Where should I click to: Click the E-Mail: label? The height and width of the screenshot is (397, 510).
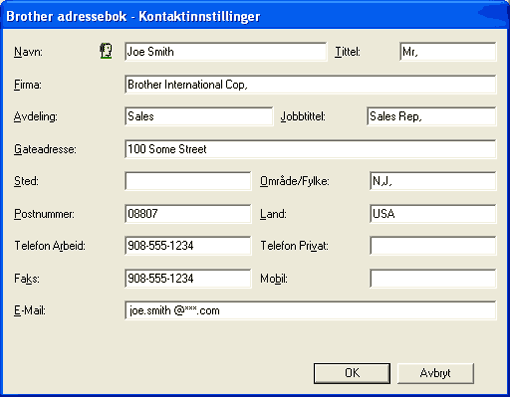coord(30,311)
